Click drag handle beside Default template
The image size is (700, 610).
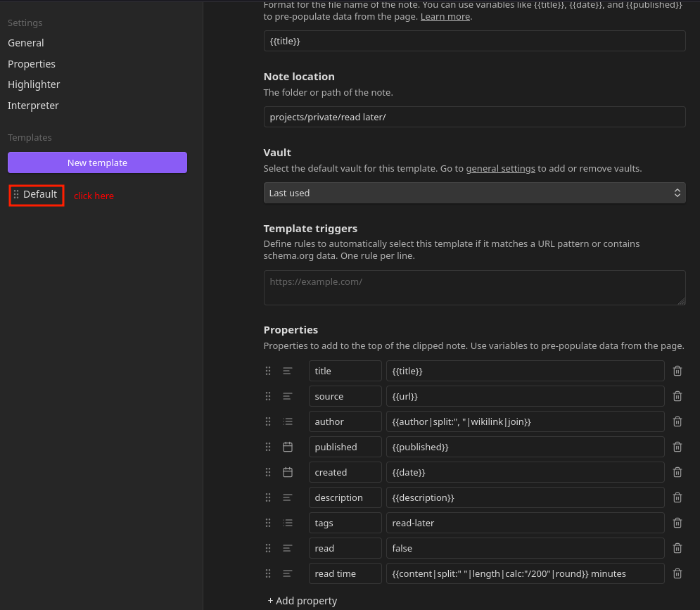point(16,195)
